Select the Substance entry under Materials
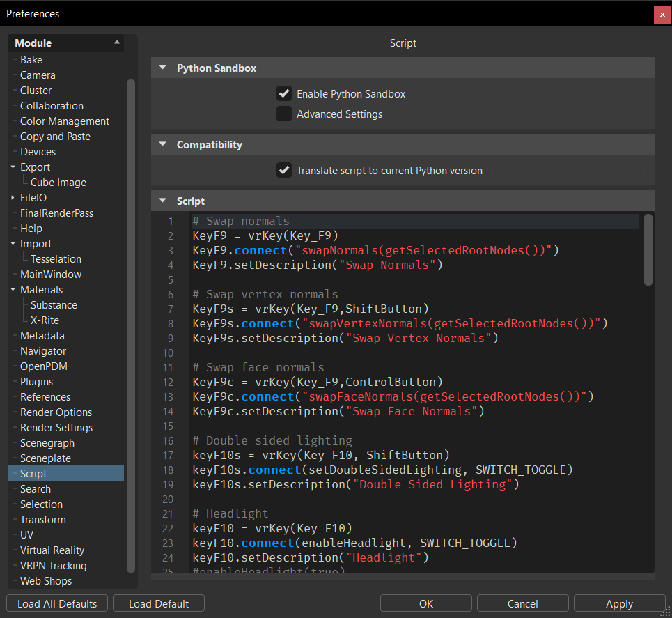Screen dimensions: 672x618 (x=53, y=304)
